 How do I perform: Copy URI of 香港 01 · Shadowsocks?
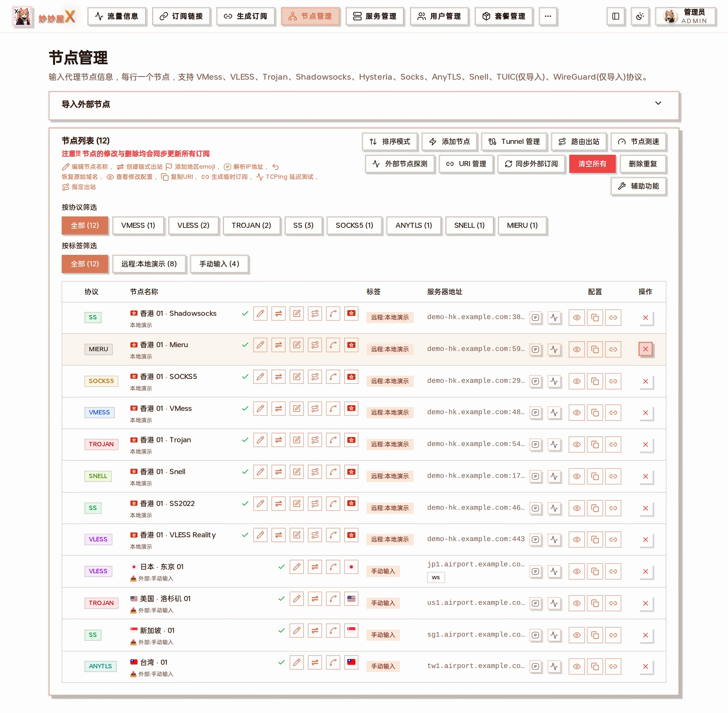point(595,318)
